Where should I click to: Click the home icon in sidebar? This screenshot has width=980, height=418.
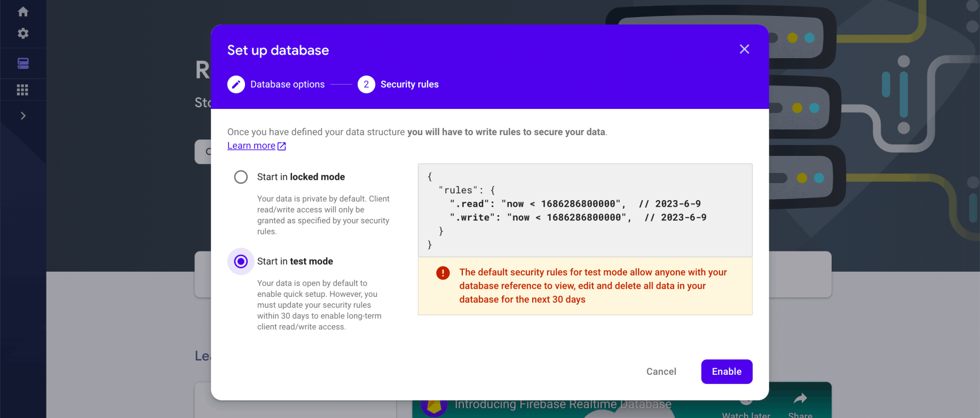tap(23, 12)
